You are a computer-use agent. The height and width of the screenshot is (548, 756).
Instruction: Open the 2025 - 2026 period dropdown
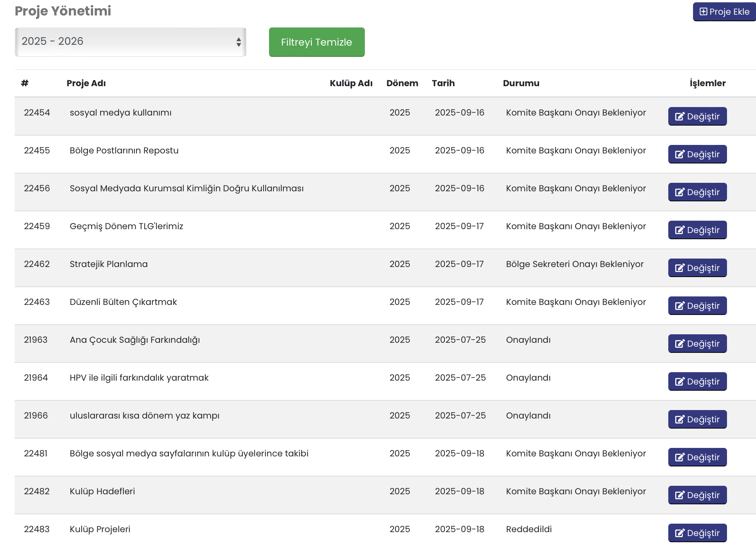[x=130, y=42]
